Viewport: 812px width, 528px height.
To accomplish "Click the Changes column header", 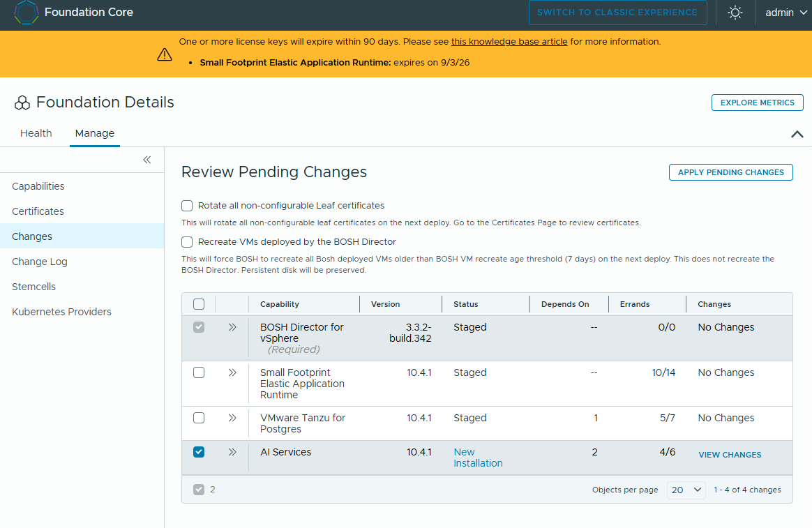I will coord(714,304).
